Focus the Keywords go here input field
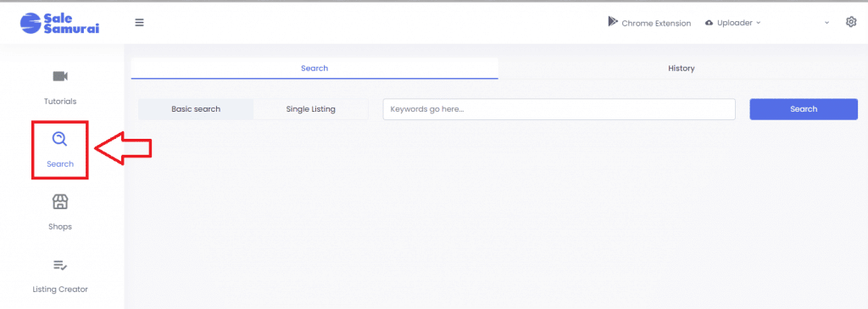Image resolution: width=868 pixels, height=309 pixels. pos(559,109)
